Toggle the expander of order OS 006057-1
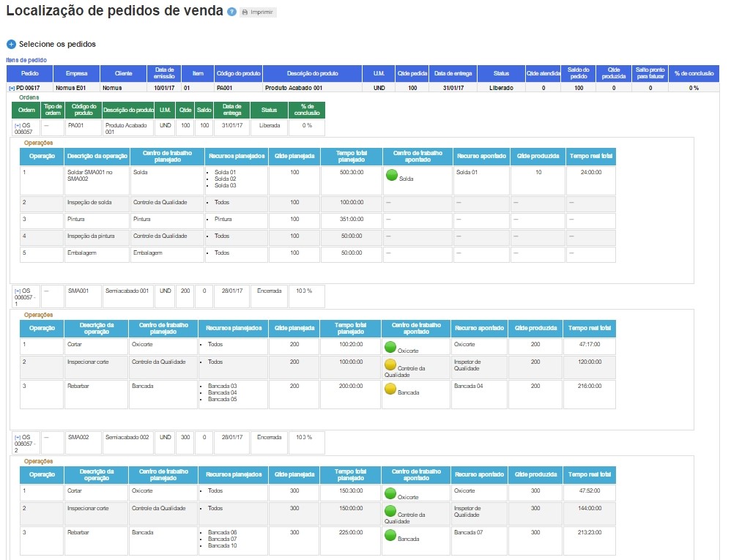 18,291
